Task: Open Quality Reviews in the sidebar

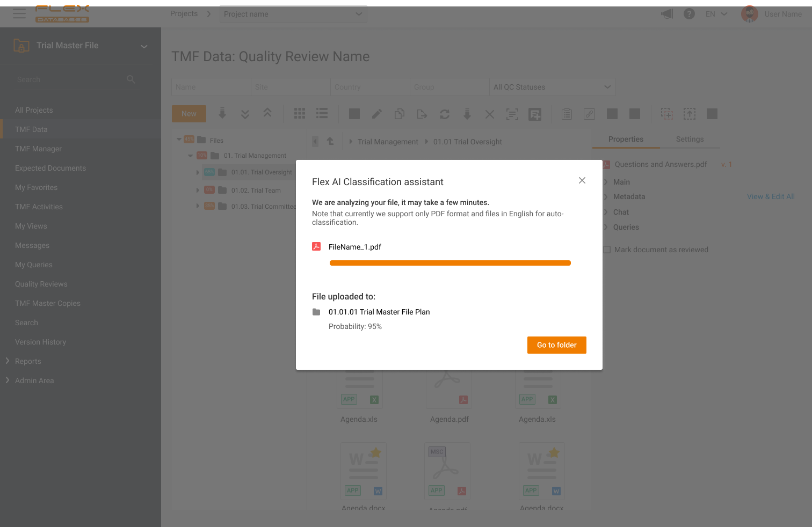Action: 41,284
